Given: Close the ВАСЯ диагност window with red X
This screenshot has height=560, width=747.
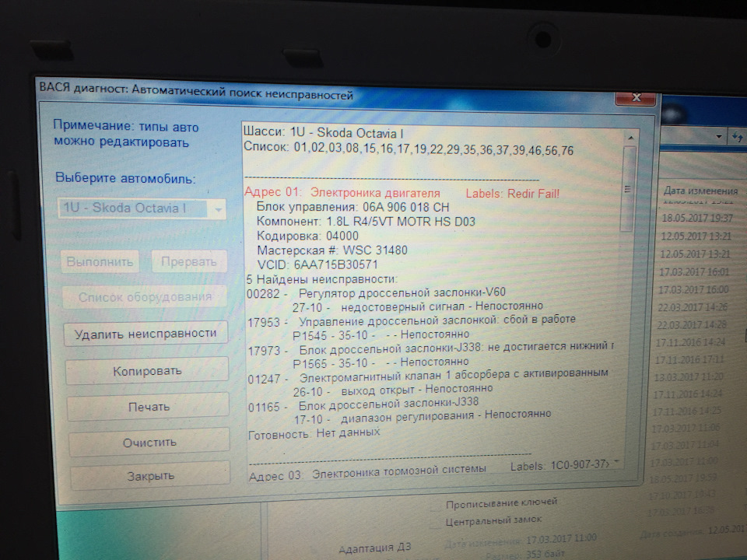Looking at the screenshot, I should pyautogui.click(x=636, y=98).
